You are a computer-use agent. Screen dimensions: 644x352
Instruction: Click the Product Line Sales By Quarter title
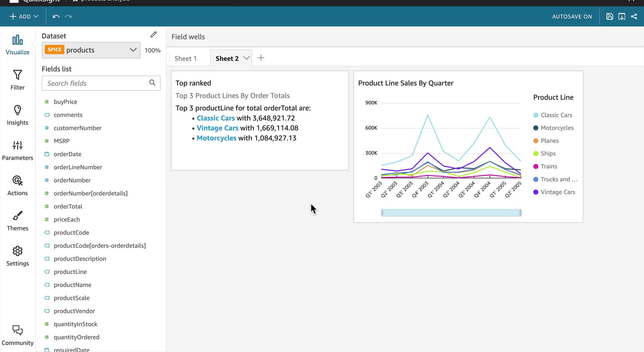tap(406, 83)
